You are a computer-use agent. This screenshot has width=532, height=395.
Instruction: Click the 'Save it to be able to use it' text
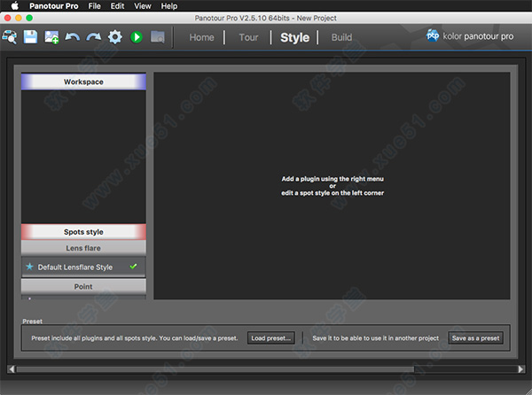click(x=376, y=338)
